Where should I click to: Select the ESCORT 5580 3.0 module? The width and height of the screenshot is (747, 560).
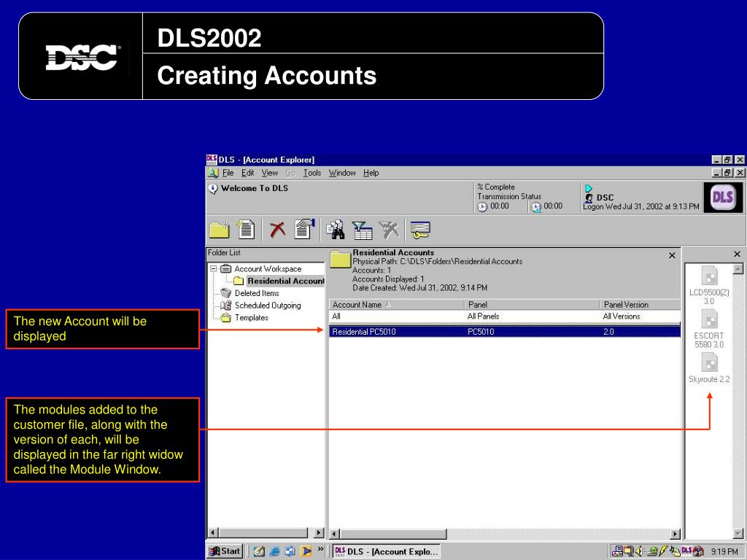click(709, 329)
